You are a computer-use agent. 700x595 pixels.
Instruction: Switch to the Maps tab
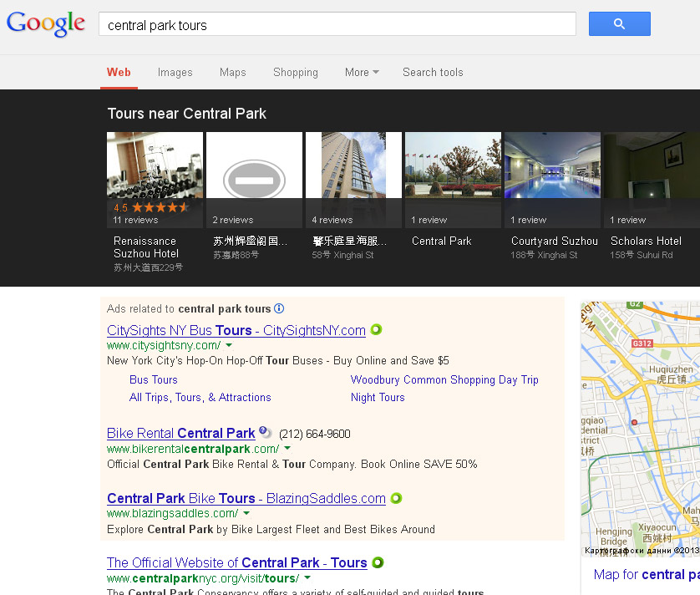point(232,73)
